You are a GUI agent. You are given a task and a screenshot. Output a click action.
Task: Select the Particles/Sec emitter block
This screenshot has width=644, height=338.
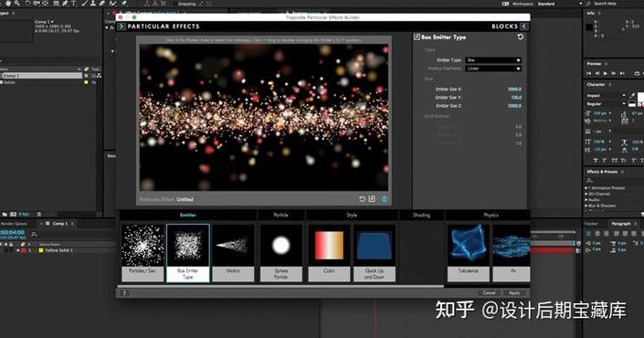pyautogui.click(x=143, y=252)
